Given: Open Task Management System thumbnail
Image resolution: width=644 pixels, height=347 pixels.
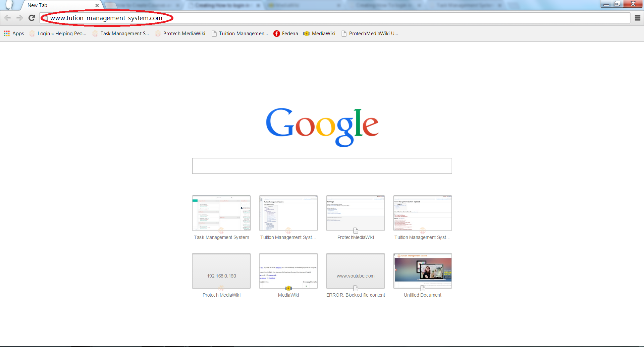Looking at the screenshot, I should click(x=221, y=213).
